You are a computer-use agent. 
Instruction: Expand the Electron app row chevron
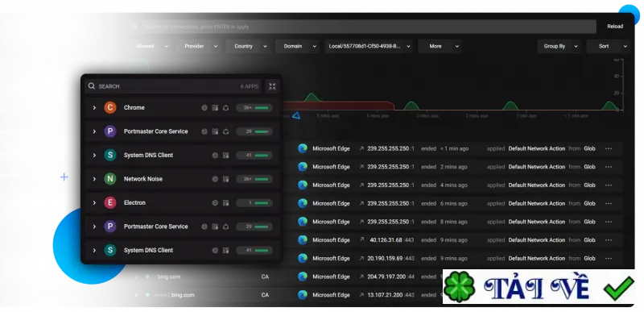pos(94,202)
